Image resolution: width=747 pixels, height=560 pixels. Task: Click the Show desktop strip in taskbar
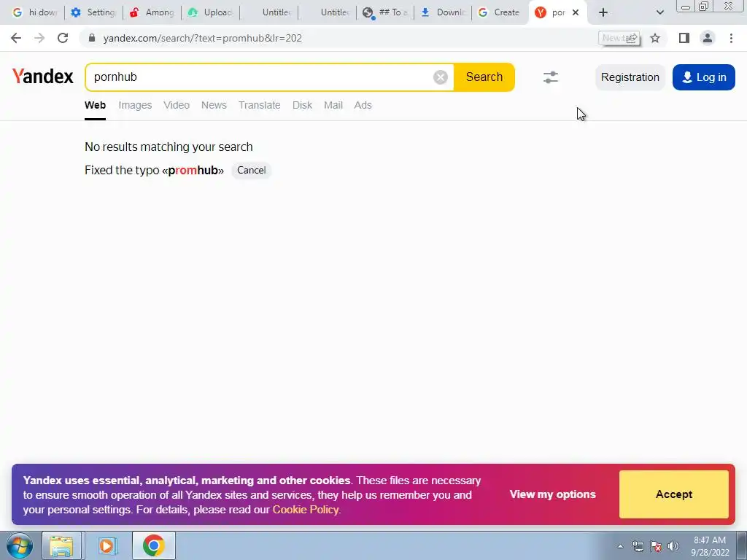point(742,545)
